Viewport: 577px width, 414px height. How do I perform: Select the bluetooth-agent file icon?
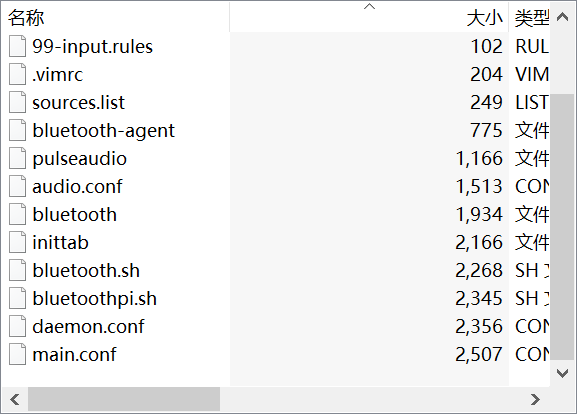pyautogui.click(x=17, y=130)
